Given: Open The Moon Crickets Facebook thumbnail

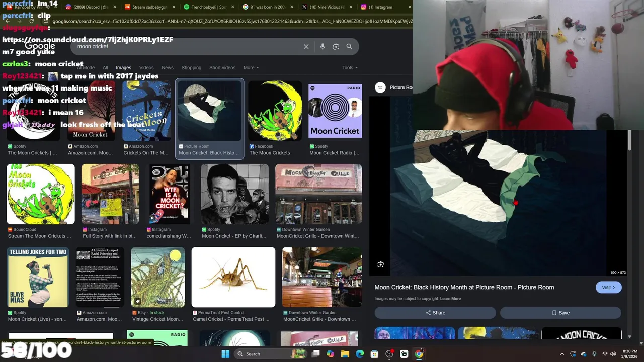Looking at the screenshot, I should point(275,111).
